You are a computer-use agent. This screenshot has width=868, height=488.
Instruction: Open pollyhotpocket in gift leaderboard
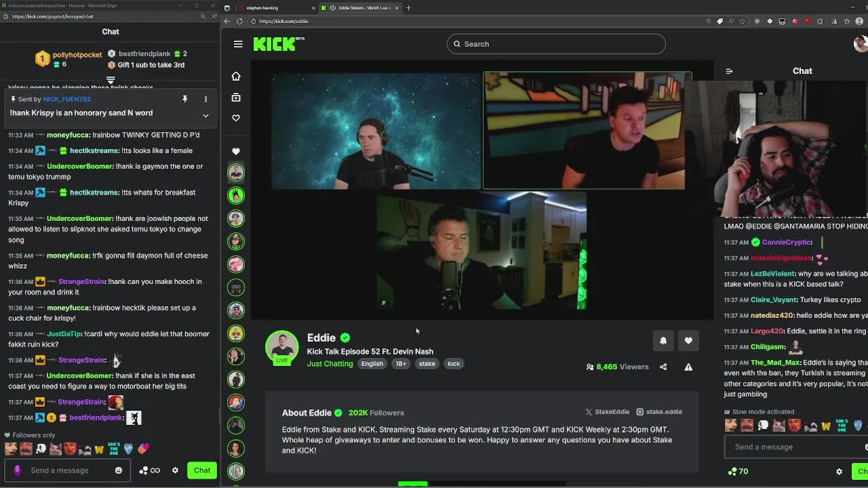77,55
